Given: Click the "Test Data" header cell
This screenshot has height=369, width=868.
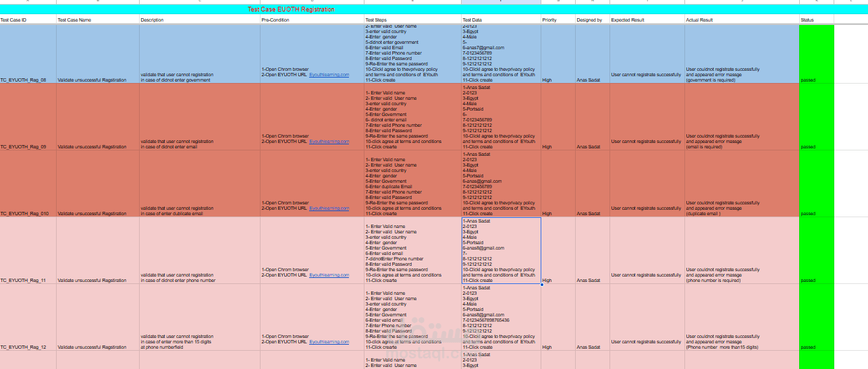Looking at the screenshot, I should (501, 20).
